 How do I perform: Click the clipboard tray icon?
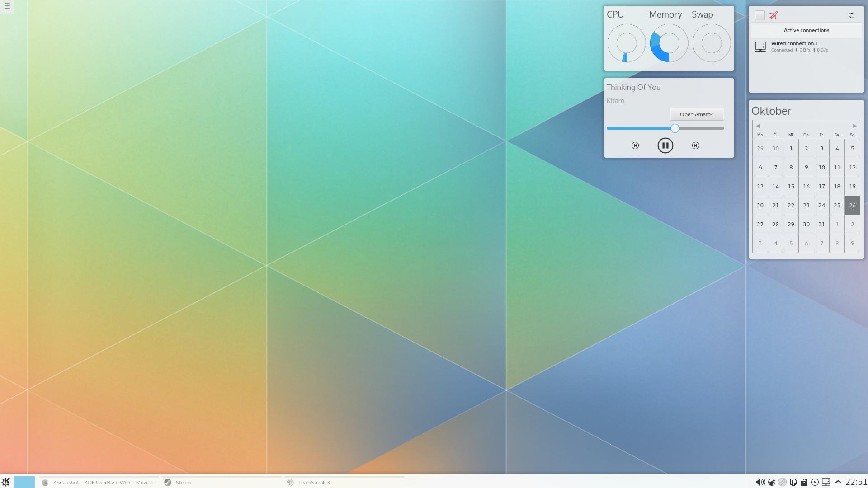[x=793, y=482]
